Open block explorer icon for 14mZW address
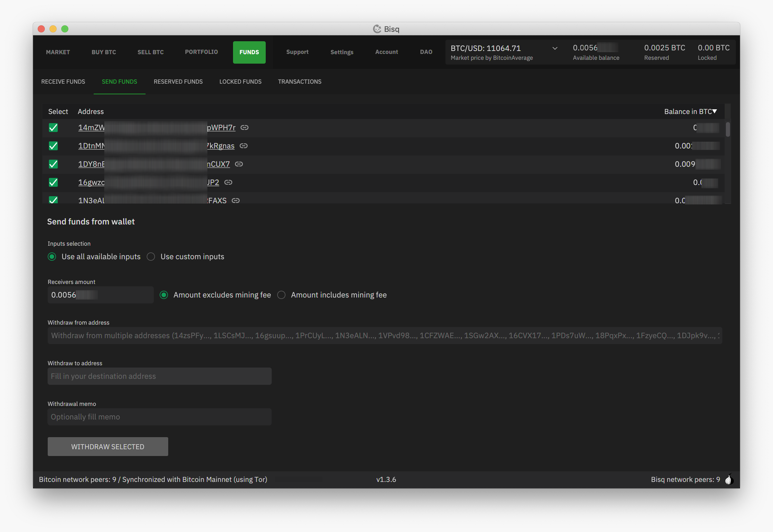 [x=244, y=128]
